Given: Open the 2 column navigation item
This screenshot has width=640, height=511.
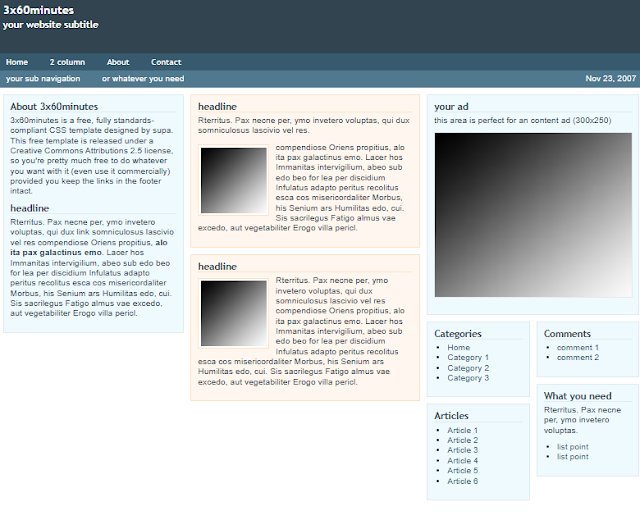Looking at the screenshot, I should pyautogui.click(x=67, y=62).
